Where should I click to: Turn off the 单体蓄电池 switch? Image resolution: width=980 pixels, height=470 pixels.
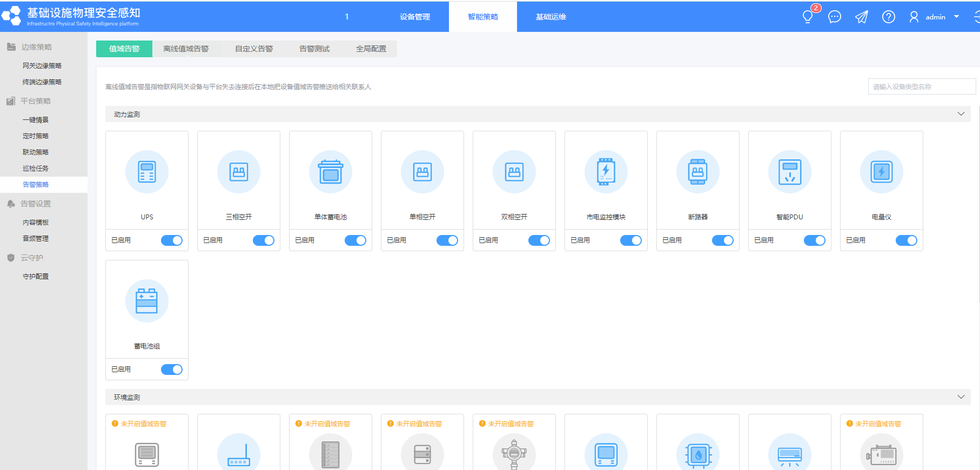[x=355, y=240]
